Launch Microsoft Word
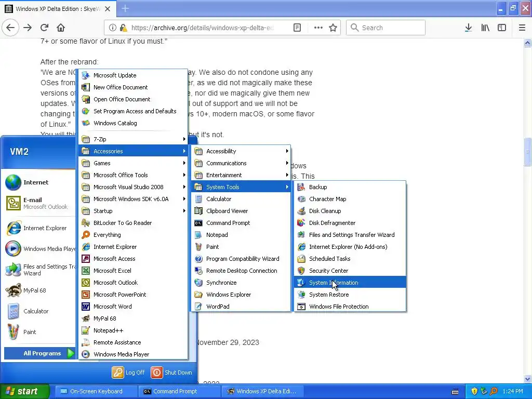The height and width of the screenshot is (399, 532). (133, 307)
